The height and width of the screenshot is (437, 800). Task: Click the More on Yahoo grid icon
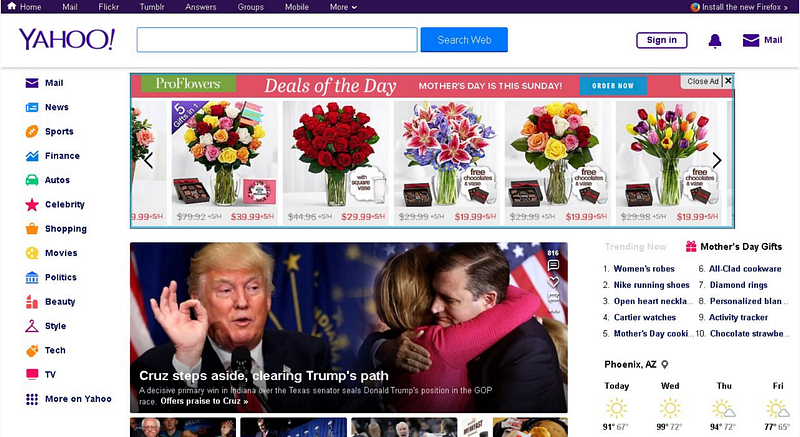tap(32, 399)
